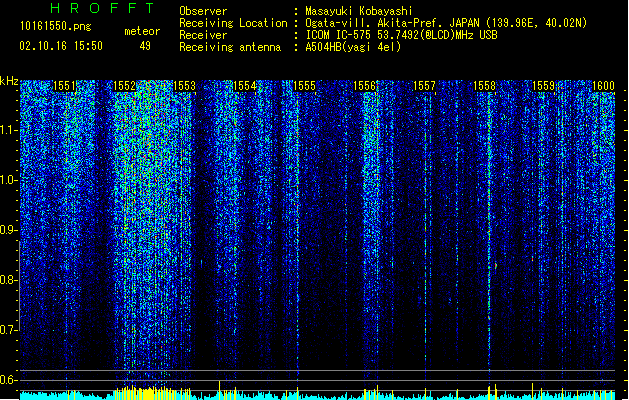This screenshot has height=400, width=629.
Task: Click the meteor label
Action: (142, 31)
